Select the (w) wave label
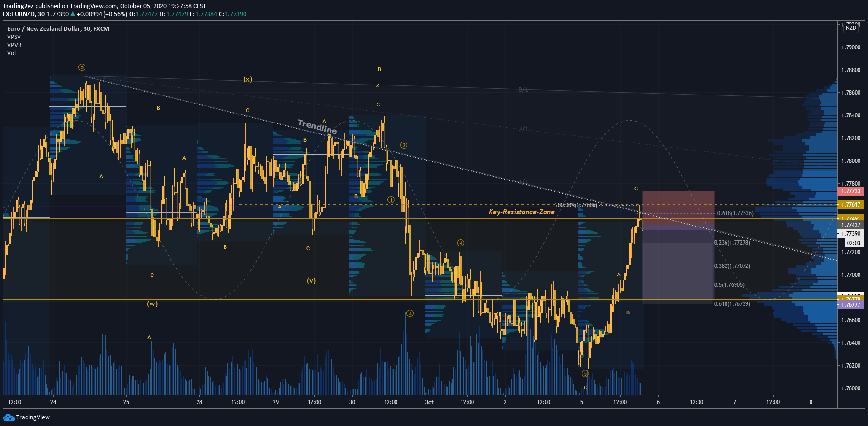The width and height of the screenshot is (868, 426). pyautogui.click(x=152, y=304)
